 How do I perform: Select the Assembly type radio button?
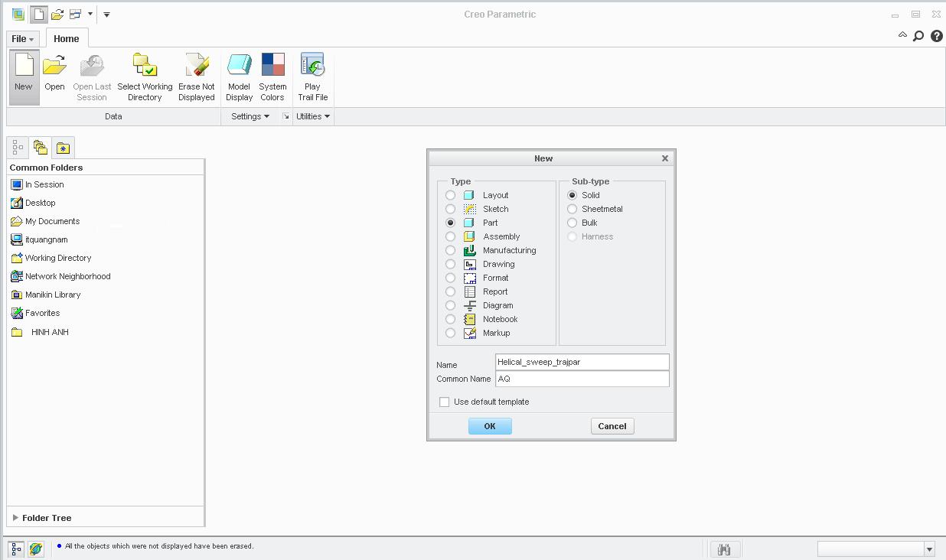[451, 236]
